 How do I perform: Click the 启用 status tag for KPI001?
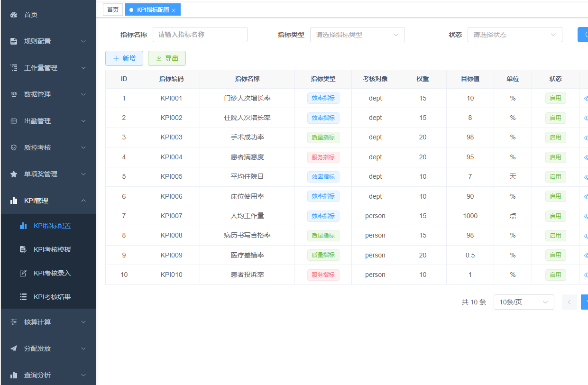[x=556, y=98]
